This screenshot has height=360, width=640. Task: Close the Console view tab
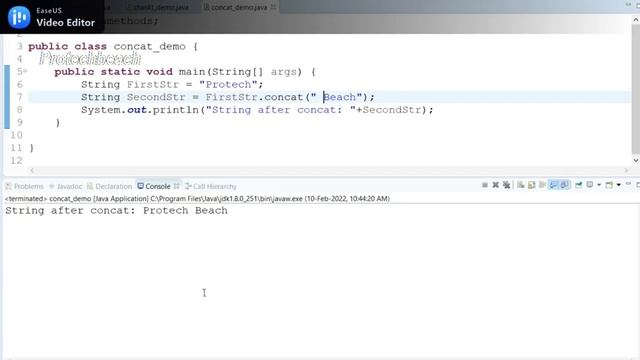tap(176, 186)
